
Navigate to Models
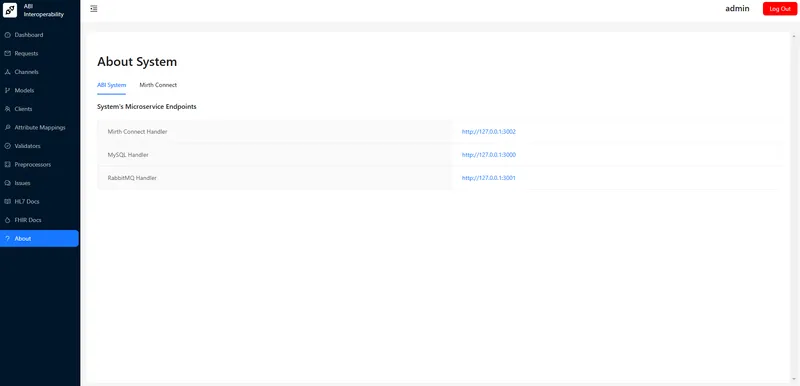pyautogui.click(x=39, y=90)
